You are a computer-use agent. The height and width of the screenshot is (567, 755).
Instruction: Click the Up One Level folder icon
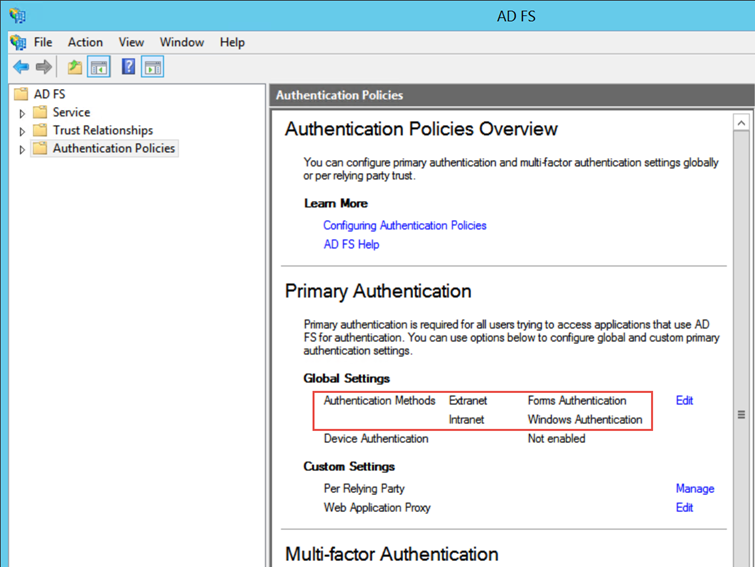75,67
